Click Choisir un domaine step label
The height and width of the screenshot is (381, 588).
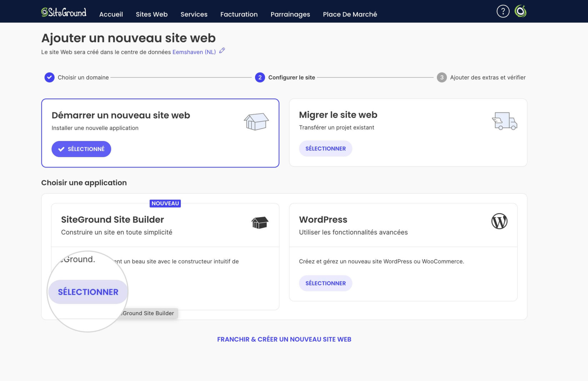coord(83,77)
